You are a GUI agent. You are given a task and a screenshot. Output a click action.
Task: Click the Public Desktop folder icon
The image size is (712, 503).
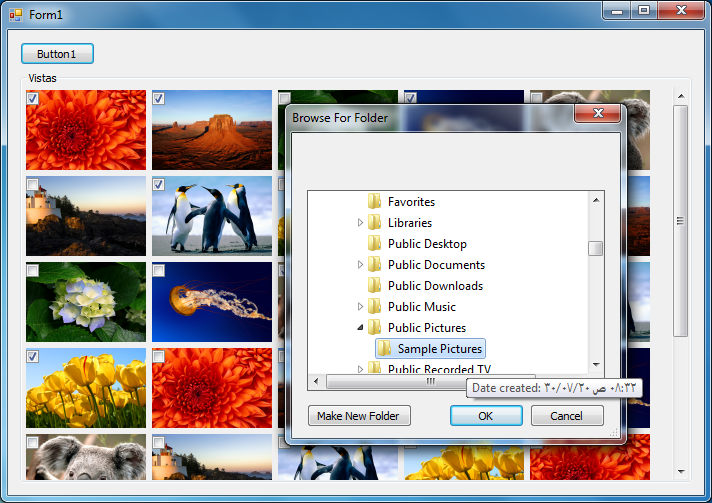click(375, 244)
